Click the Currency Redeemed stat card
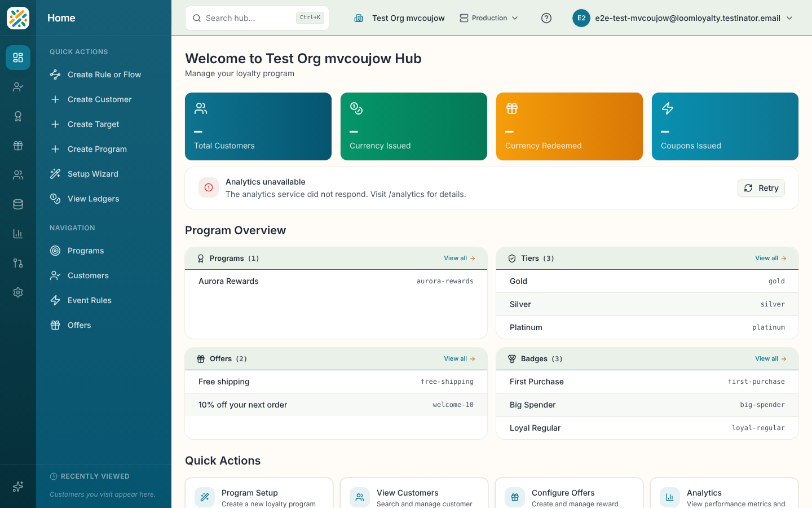 570,126
